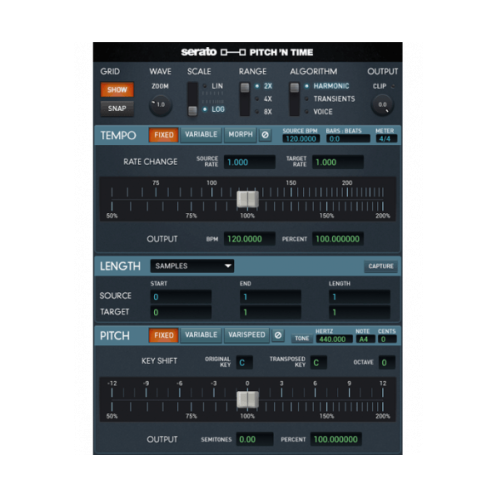Click the ALGORITHM switch handle
The height and width of the screenshot is (497, 497).
coord(294,88)
